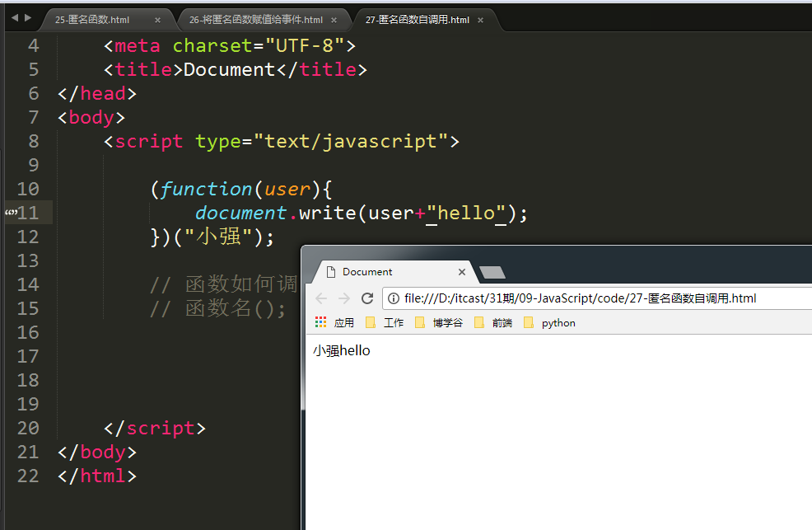The height and width of the screenshot is (530, 812).
Task: Open the site info icon in address bar
Action: tap(394, 298)
